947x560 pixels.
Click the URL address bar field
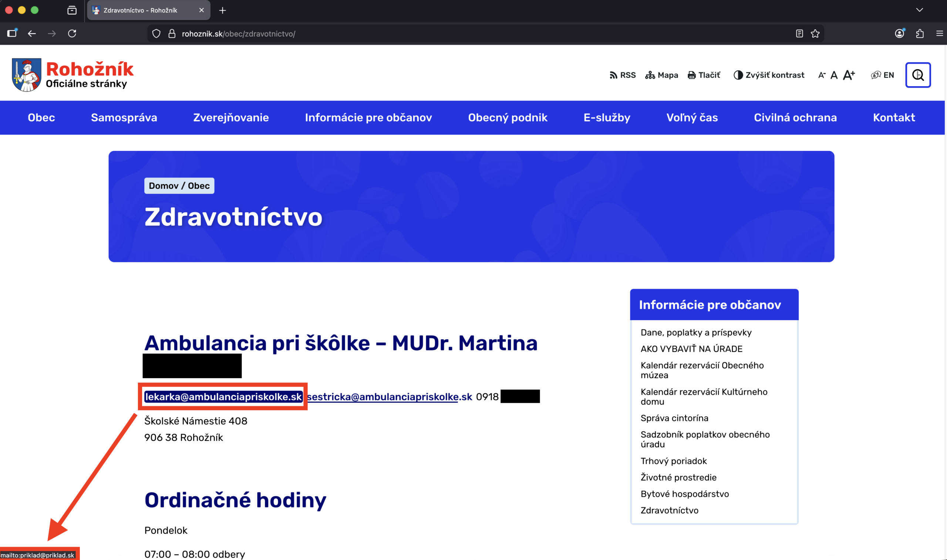click(x=453, y=34)
